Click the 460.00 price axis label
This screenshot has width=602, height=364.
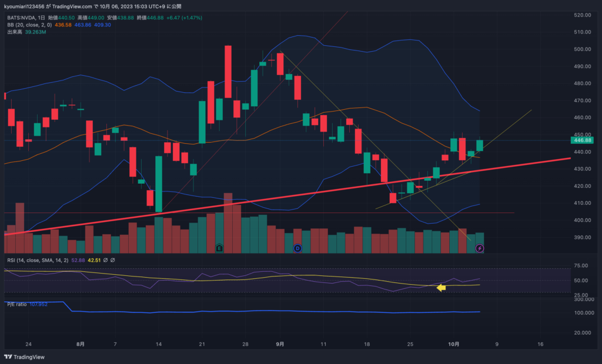[583, 117]
